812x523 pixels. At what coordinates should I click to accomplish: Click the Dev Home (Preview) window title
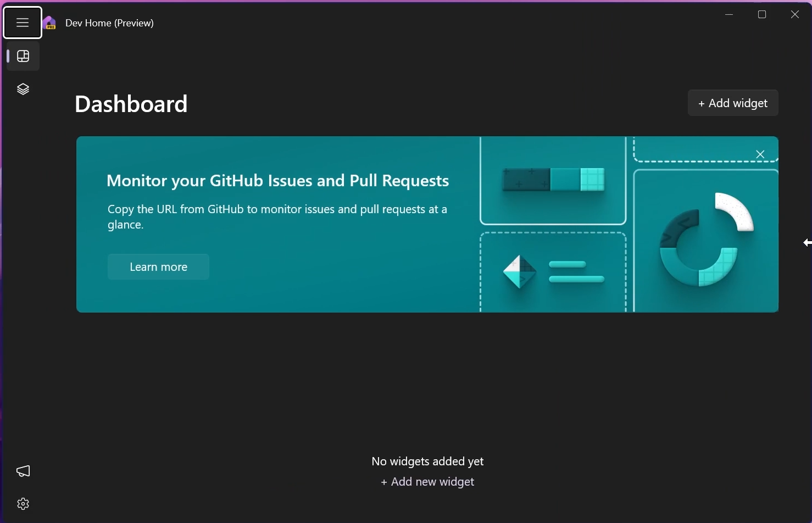[109, 23]
